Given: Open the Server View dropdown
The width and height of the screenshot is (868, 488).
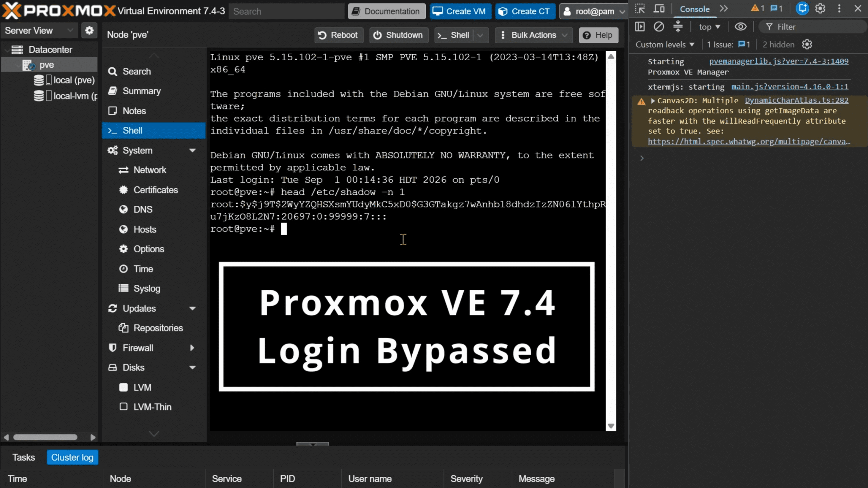Looking at the screenshot, I should 39,30.
